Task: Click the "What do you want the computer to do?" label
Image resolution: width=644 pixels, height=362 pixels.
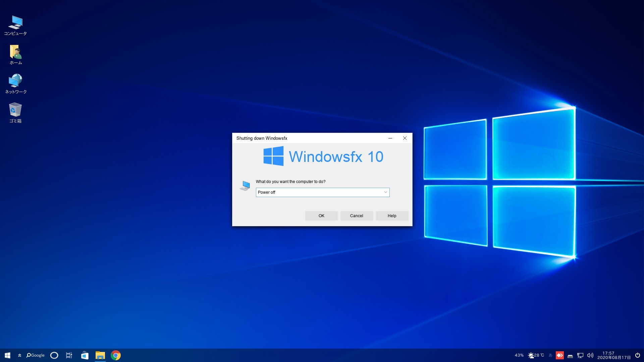Action: [290, 182]
